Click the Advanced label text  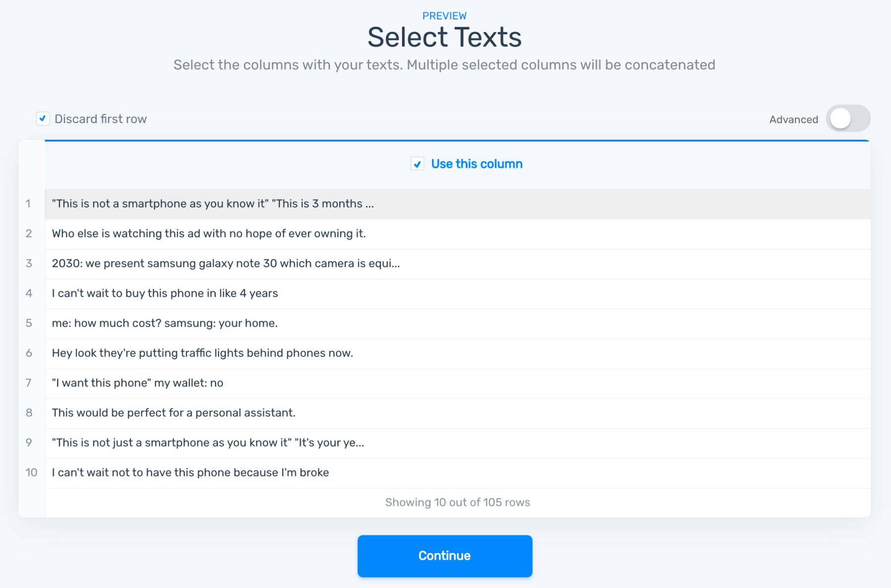tap(793, 119)
